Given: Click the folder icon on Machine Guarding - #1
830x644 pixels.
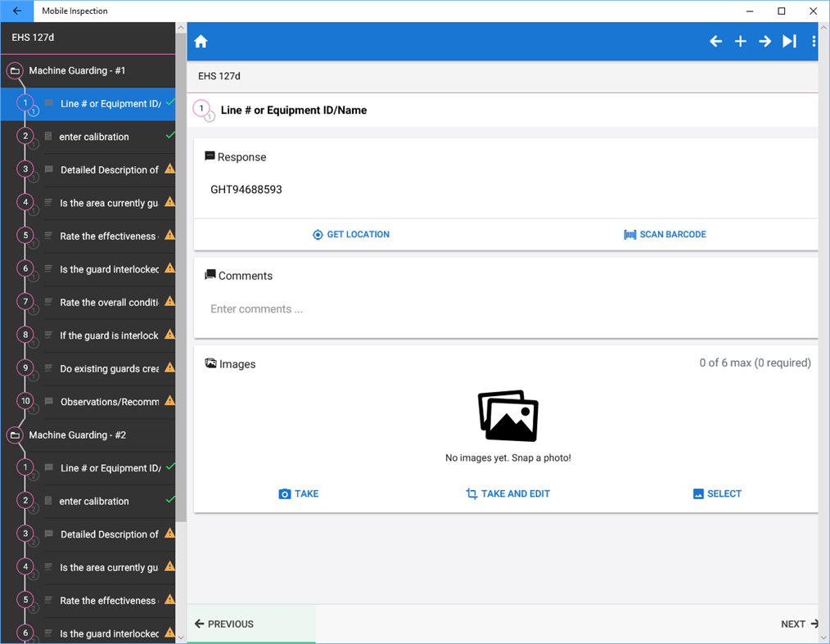Looking at the screenshot, I should (x=16, y=71).
